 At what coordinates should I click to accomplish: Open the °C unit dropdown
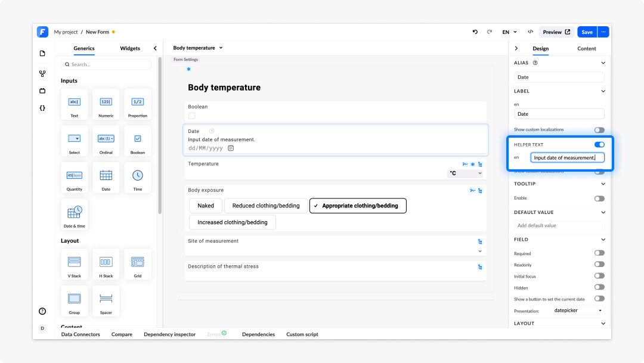pos(465,173)
